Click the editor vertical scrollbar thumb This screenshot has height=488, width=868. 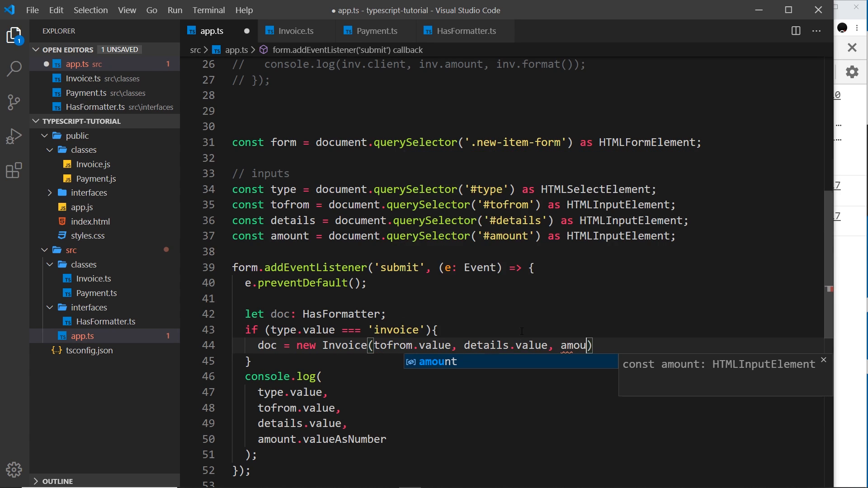click(828, 264)
